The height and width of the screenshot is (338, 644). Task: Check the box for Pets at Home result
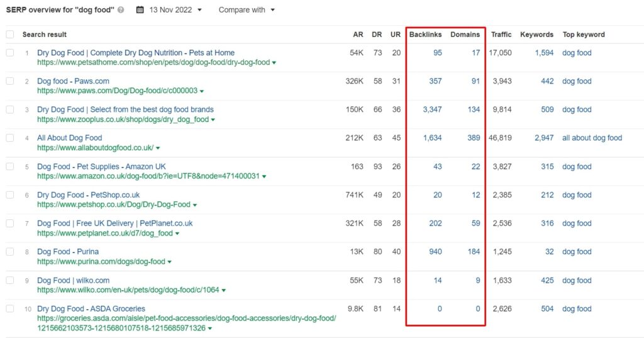click(x=10, y=53)
